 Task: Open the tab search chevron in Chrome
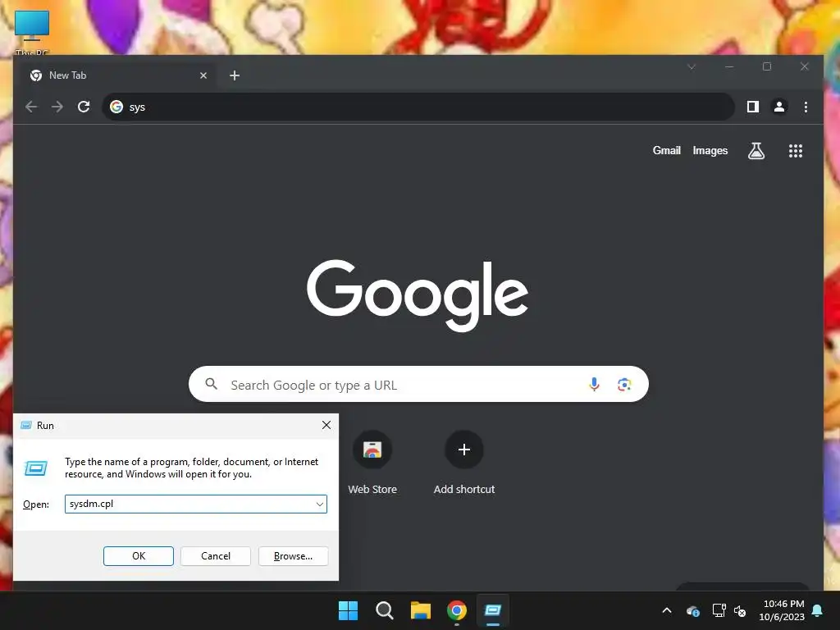tap(692, 66)
